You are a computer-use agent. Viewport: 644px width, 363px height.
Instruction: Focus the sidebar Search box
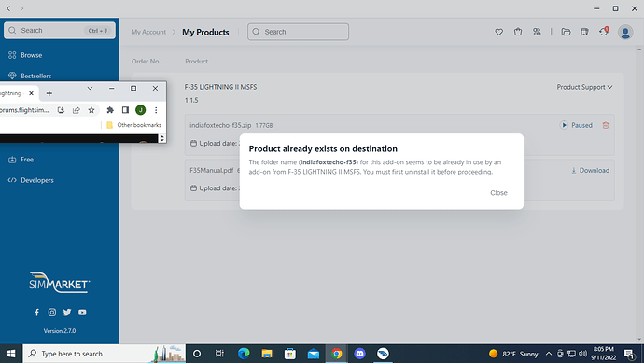pyautogui.click(x=60, y=31)
